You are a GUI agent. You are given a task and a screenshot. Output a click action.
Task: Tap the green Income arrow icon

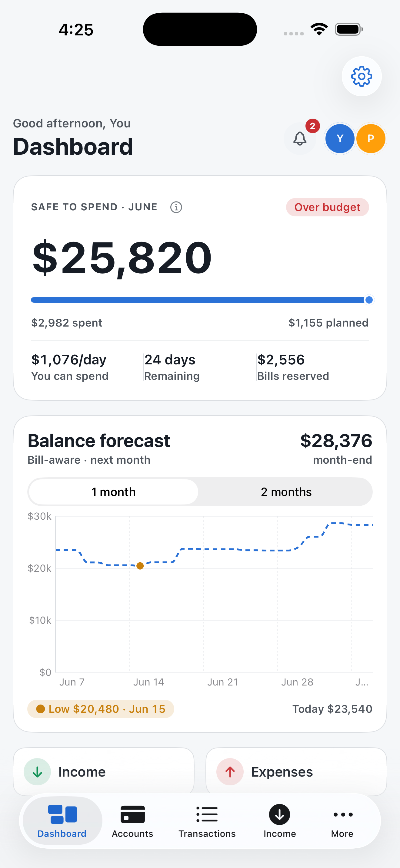click(38, 772)
